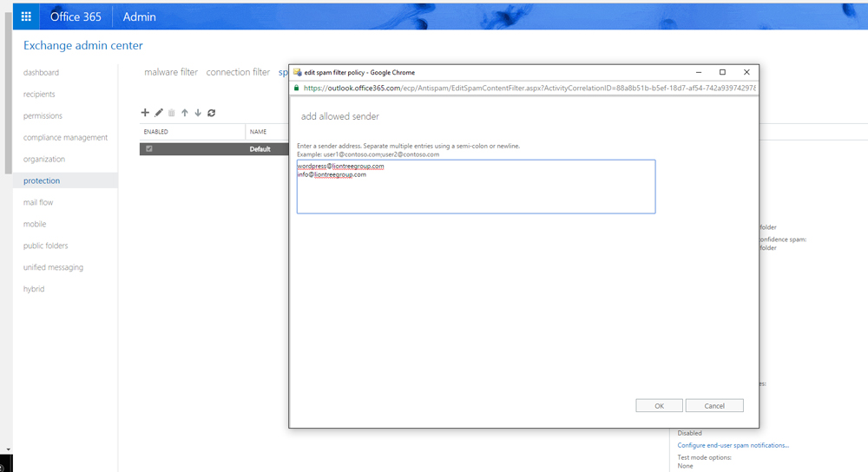Toggle the enabled checkbox for Default policy
Viewport: 868px width, 472px height.
tap(149, 148)
